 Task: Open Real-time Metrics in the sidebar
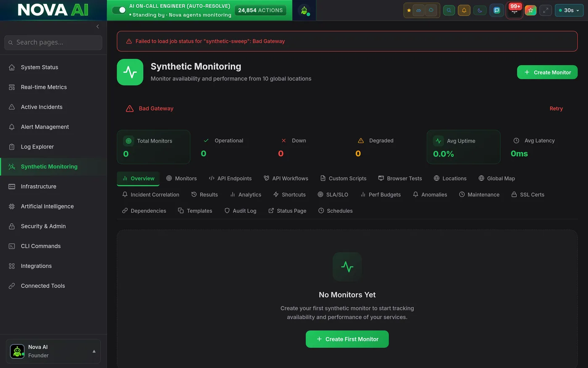pyautogui.click(x=53, y=87)
